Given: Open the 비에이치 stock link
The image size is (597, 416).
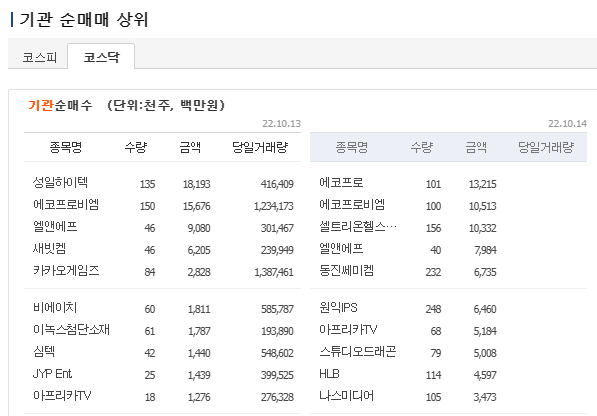Looking at the screenshot, I should click(x=55, y=308).
